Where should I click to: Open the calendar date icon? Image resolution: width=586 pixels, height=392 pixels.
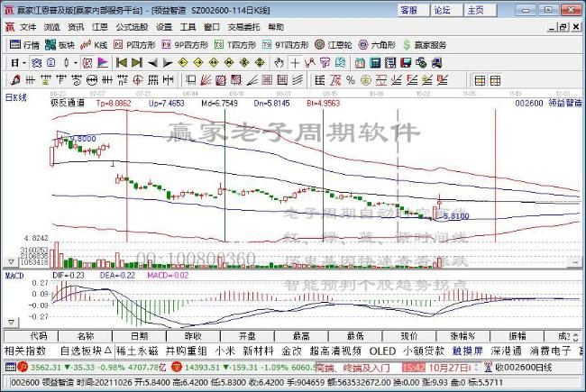(360, 63)
